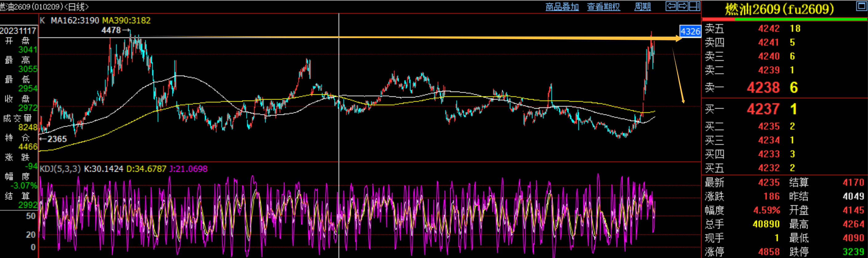The image size is (868, 258).
Task: Click the MA390:3182 moving average label
Action: pyautogui.click(x=126, y=21)
